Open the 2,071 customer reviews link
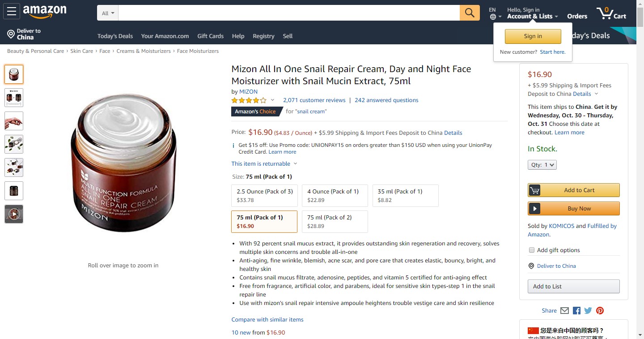 click(x=314, y=100)
